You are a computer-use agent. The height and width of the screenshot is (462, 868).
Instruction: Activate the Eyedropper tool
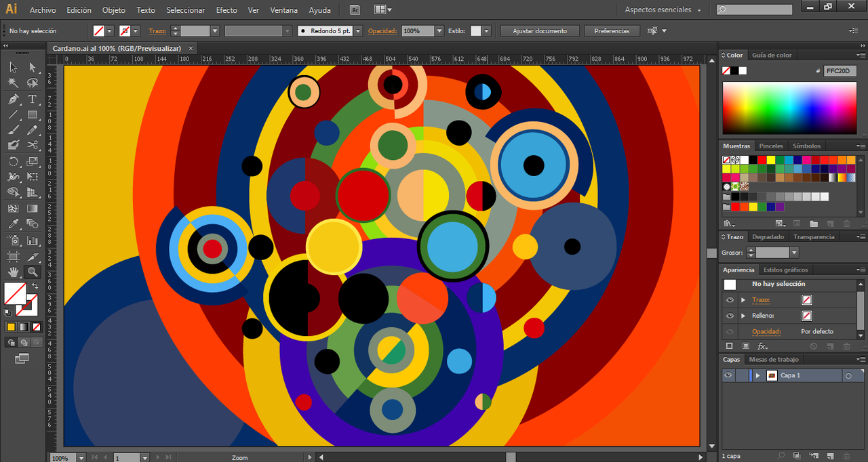coord(13,224)
